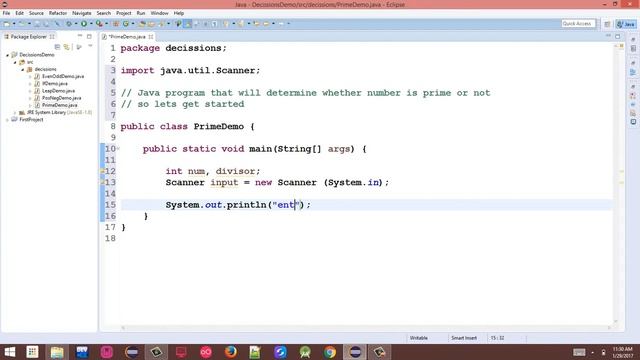Click the New Java Package toolbar icon
The height and width of the screenshot is (360, 640).
[x=116, y=24]
